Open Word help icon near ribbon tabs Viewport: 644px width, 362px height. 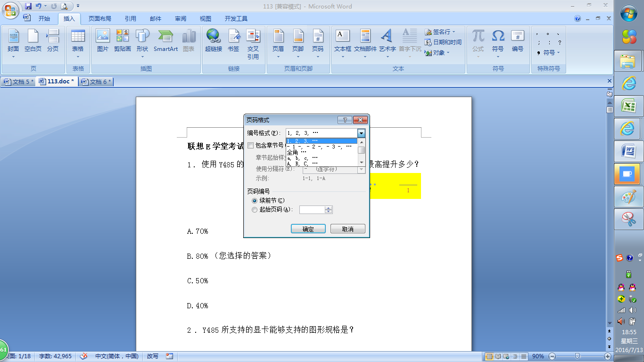coord(578,19)
